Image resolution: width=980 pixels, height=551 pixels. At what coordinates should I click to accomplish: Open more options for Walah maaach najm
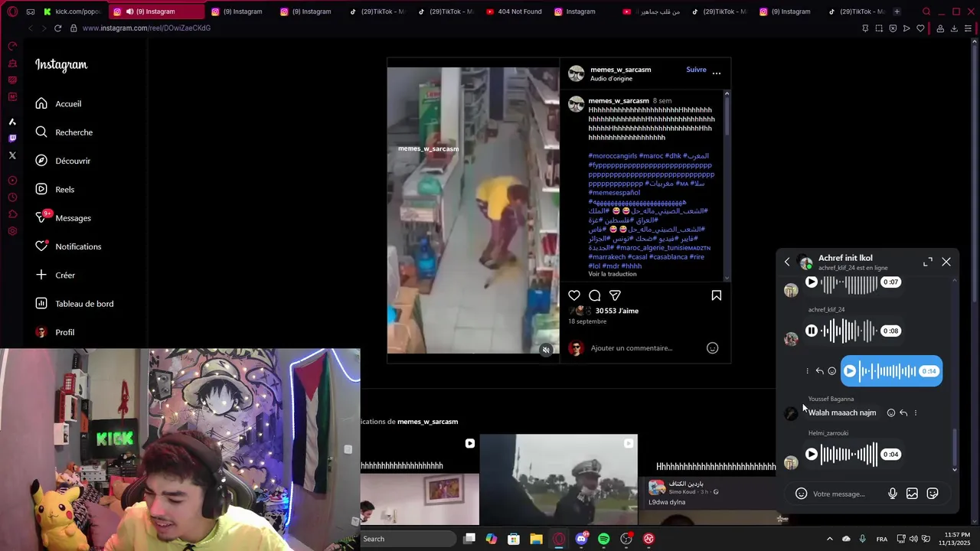click(x=916, y=413)
